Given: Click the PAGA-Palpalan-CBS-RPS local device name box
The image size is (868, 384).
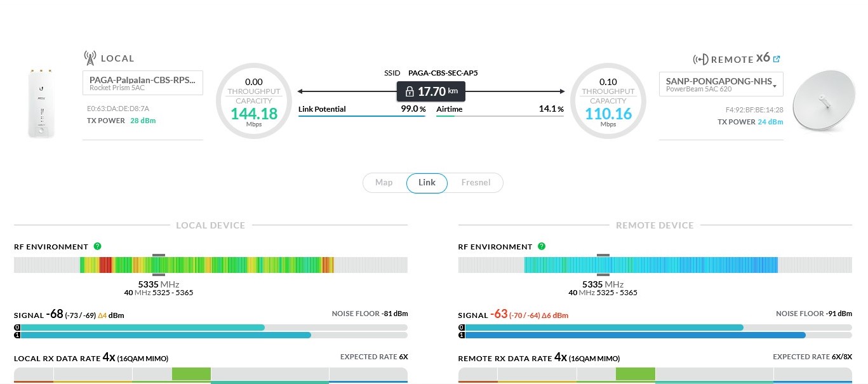Looking at the screenshot, I should pyautogui.click(x=143, y=83).
